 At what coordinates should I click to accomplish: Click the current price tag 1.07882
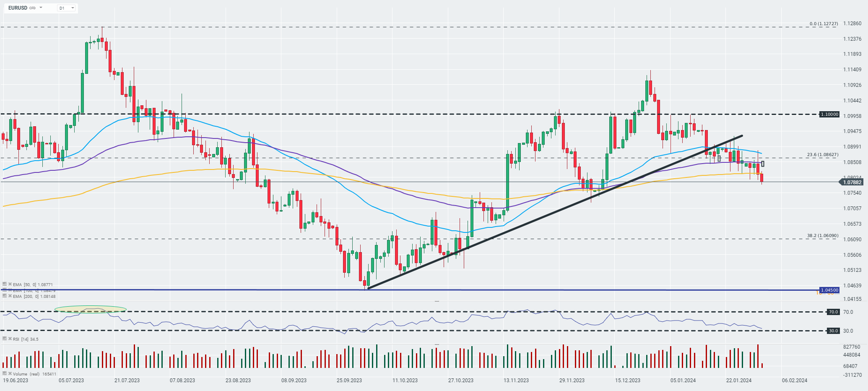tap(851, 182)
